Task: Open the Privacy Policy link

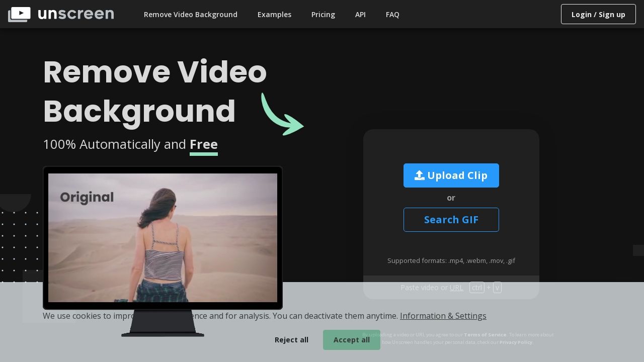Action: pyautogui.click(x=516, y=342)
